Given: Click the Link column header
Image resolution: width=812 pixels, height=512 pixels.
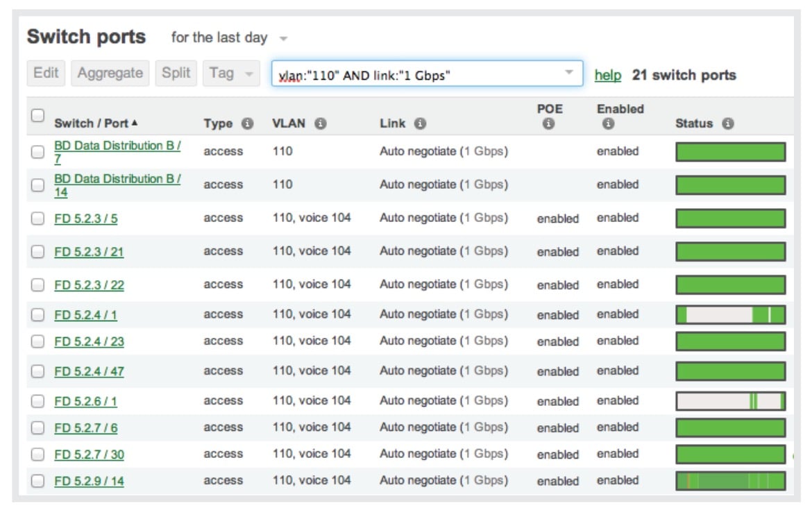Looking at the screenshot, I should click(x=392, y=123).
